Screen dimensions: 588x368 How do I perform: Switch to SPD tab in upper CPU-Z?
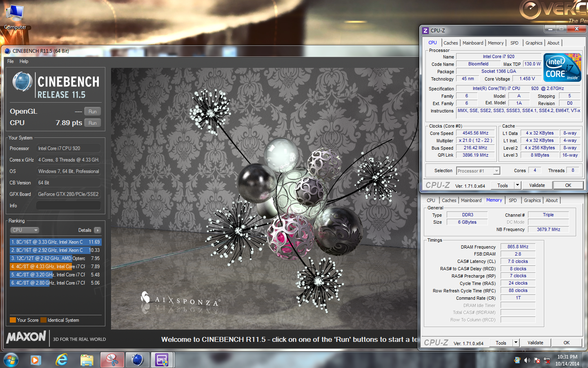pyautogui.click(x=514, y=43)
